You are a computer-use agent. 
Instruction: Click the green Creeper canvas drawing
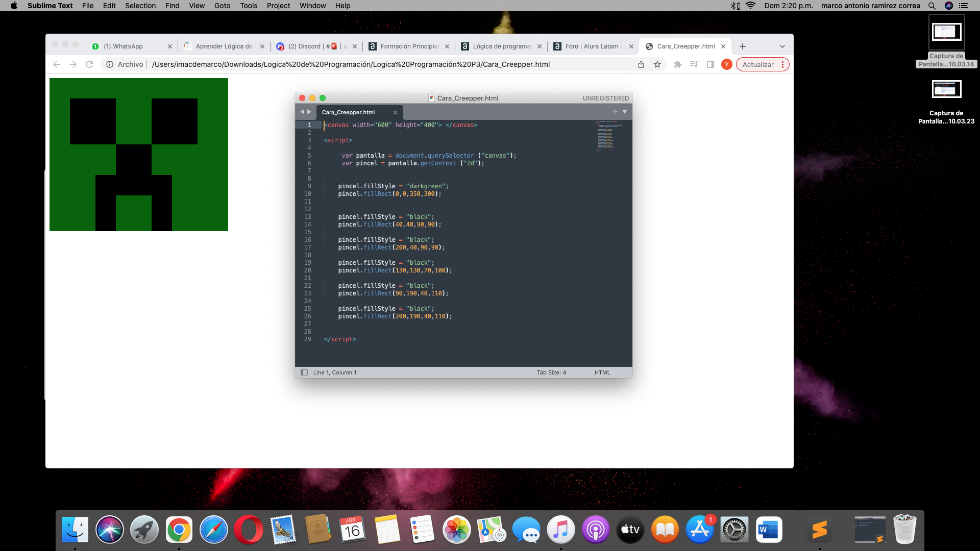139,155
